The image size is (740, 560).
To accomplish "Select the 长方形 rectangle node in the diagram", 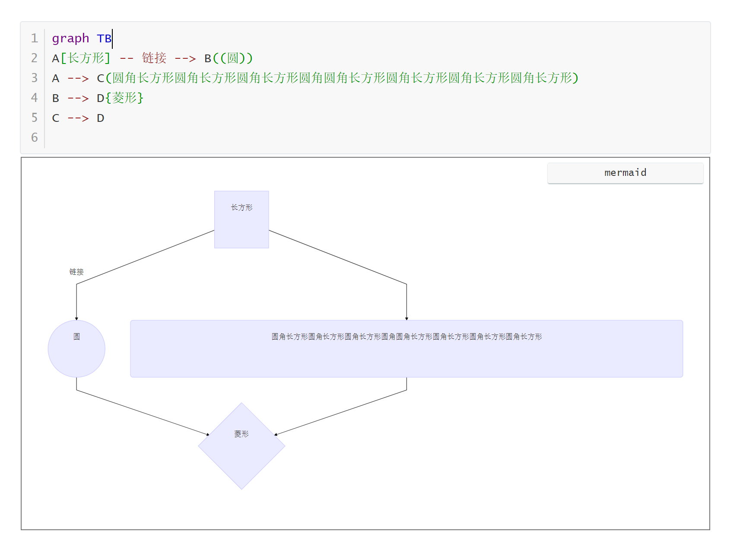I will point(241,219).
